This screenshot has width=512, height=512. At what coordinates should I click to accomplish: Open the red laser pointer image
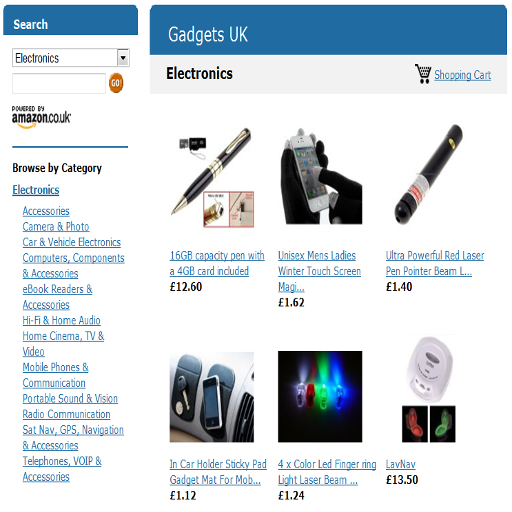(428, 175)
